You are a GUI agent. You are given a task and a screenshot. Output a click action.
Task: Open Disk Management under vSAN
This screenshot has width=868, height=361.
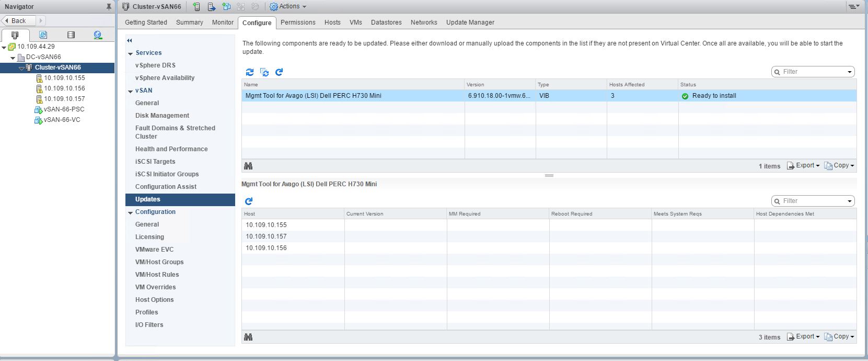(x=162, y=116)
